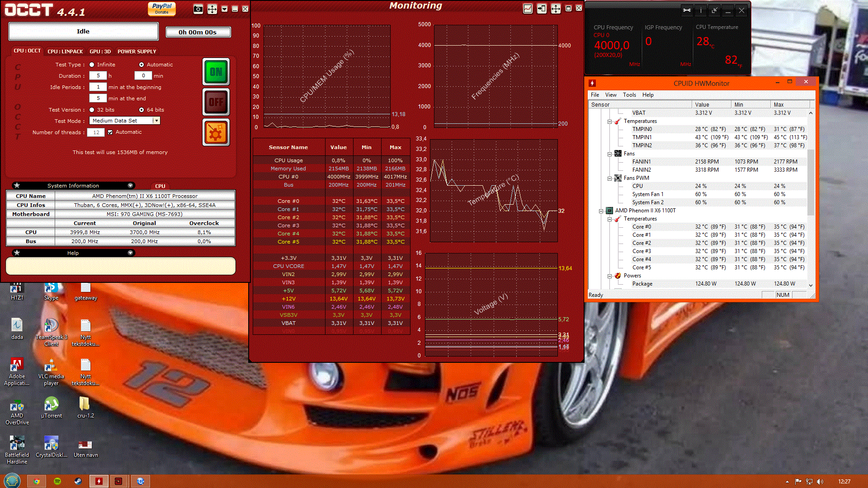Collapse the Fans node in HWMonitor
The width and height of the screenshot is (868, 488).
pyautogui.click(x=609, y=154)
